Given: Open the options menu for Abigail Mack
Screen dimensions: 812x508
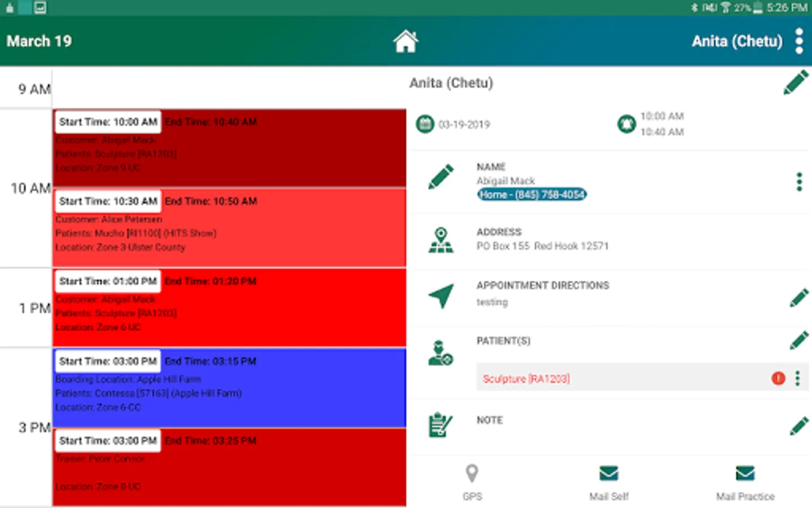Looking at the screenshot, I should tap(798, 182).
